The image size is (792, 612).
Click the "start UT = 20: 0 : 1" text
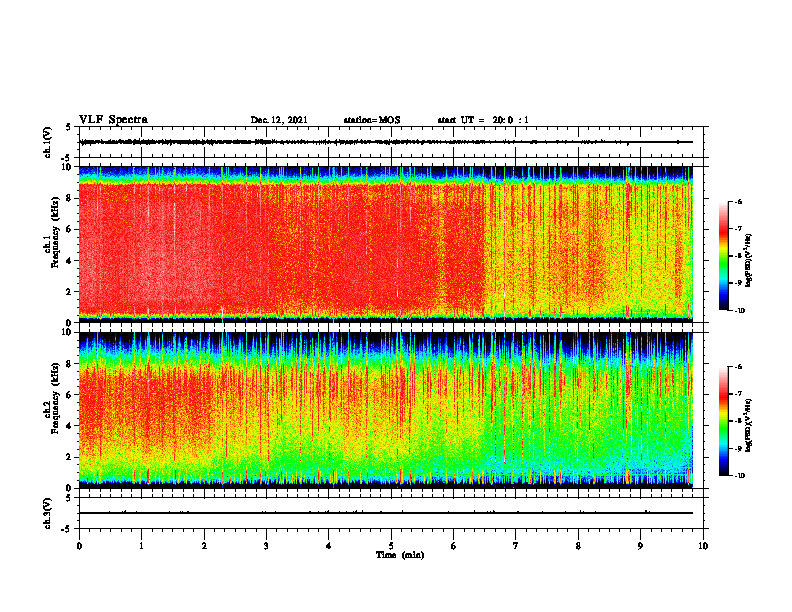point(483,120)
